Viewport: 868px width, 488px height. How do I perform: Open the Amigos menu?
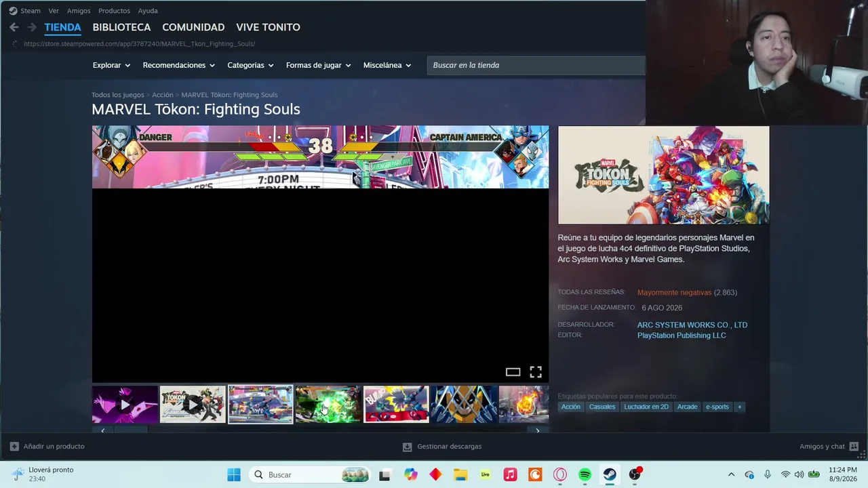coord(79,11)
